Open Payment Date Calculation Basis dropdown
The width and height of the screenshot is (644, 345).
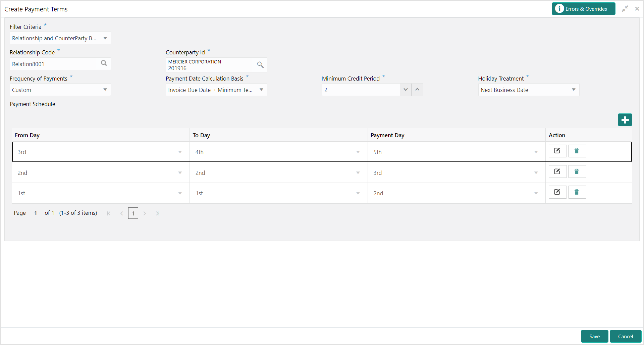click(x=216, y=90)
